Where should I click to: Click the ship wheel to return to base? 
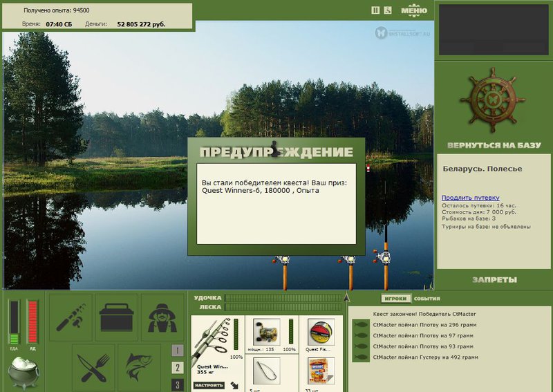493,100
